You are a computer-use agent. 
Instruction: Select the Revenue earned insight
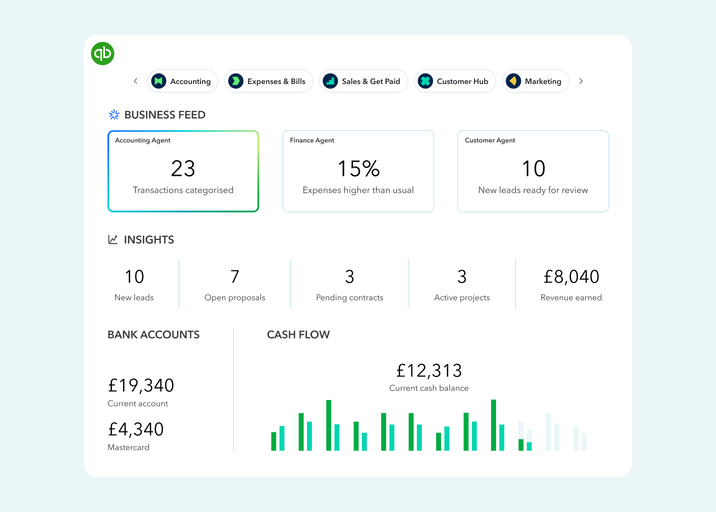pos(571,285)
